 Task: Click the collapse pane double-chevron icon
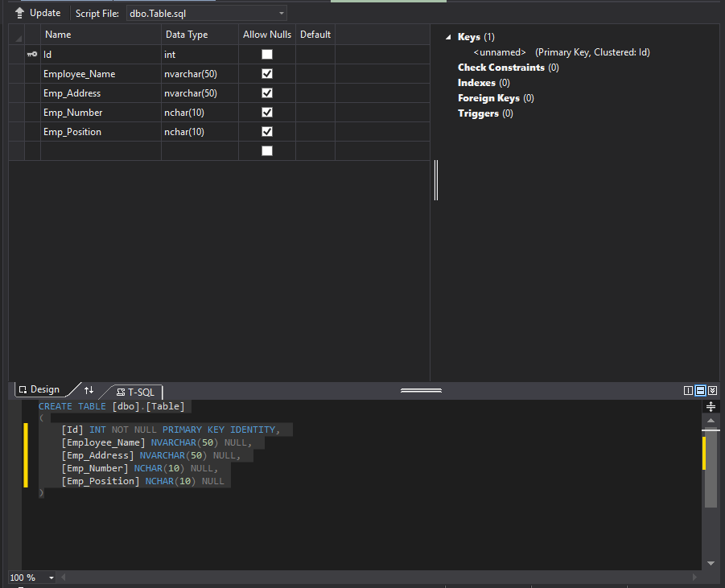click(713, 390)
